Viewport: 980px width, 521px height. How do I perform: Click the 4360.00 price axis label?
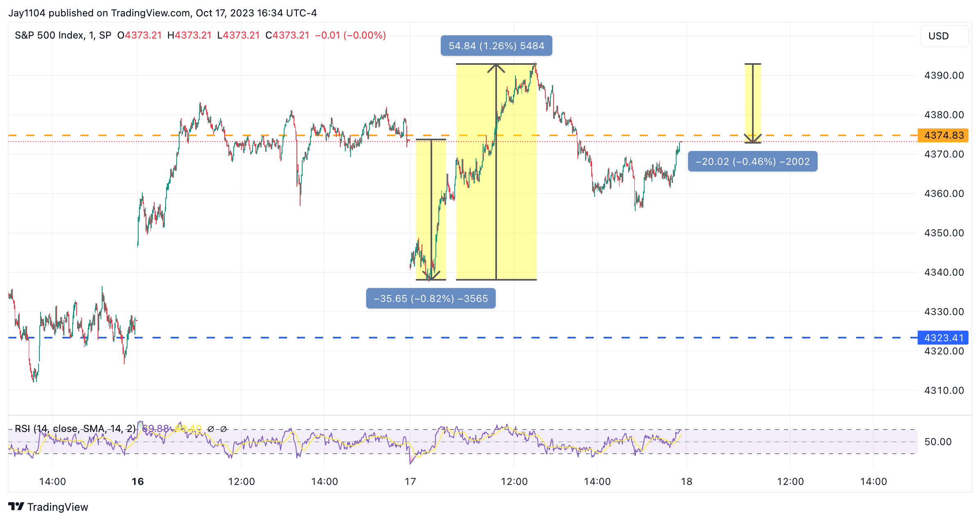pyautogui.click(x=944, y=194)
